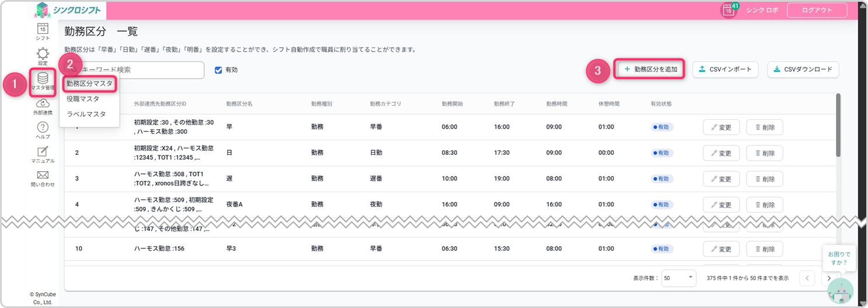Open the ヘルプ question mark icon
Viewport: 868px width, 308px height.
43,128
